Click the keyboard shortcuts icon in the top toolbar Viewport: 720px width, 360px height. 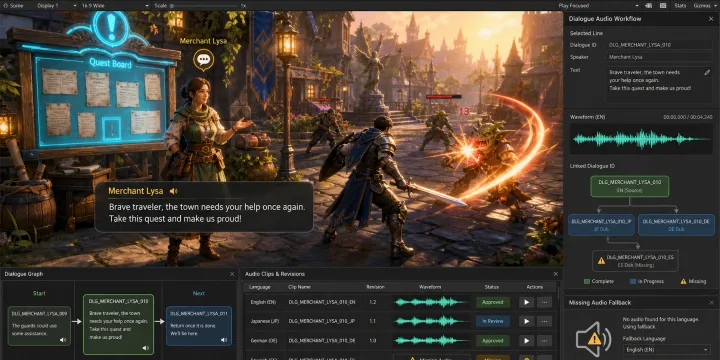coord(663,6)
